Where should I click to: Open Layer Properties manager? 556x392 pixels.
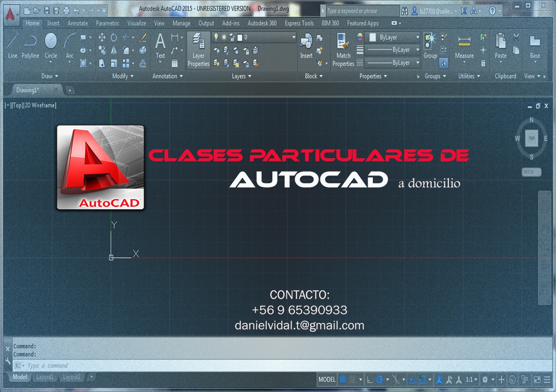coord(199,50)
